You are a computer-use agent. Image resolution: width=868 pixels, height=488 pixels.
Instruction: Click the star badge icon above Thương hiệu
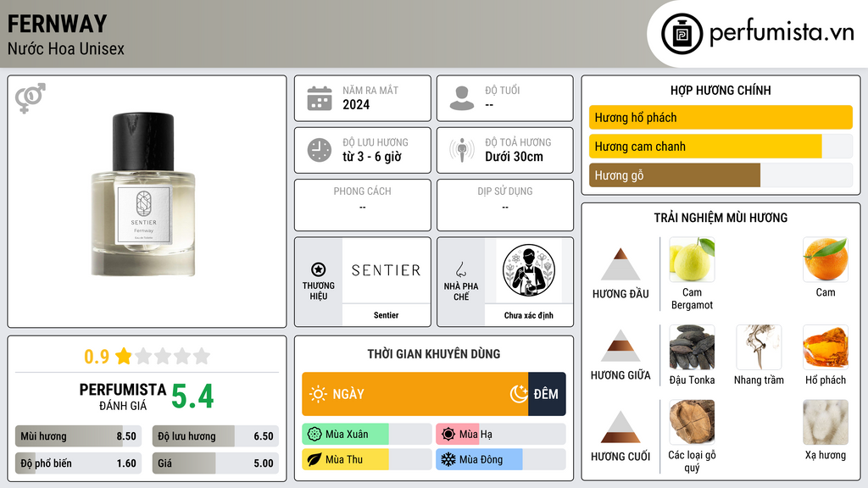pyautogui.click(x=319, y=269)
